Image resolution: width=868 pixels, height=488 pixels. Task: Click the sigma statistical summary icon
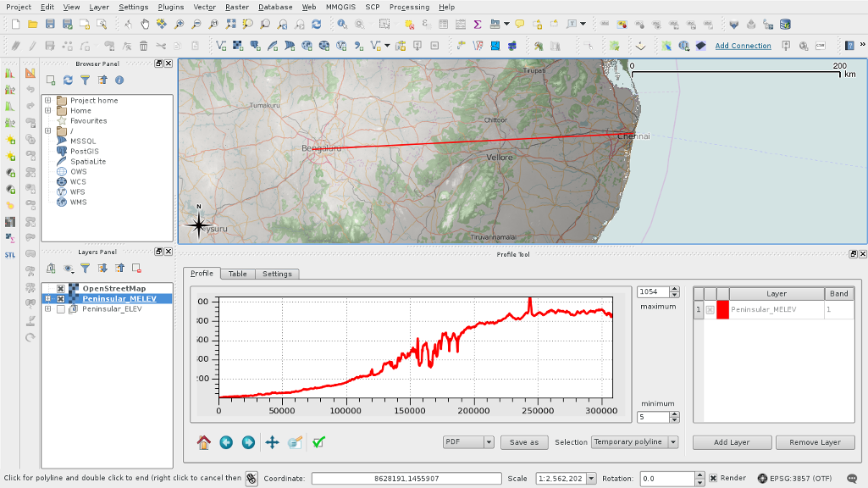pyautogui.click(x=478, y=25)
